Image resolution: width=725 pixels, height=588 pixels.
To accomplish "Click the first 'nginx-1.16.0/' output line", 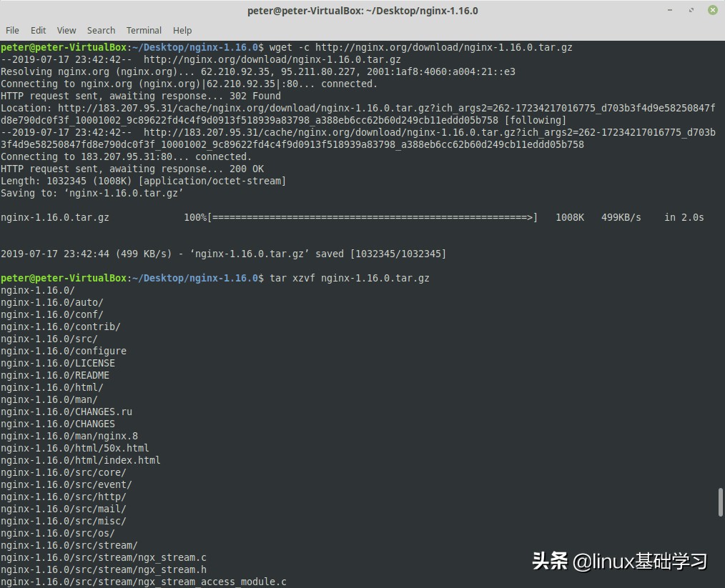I will point(37,291).
